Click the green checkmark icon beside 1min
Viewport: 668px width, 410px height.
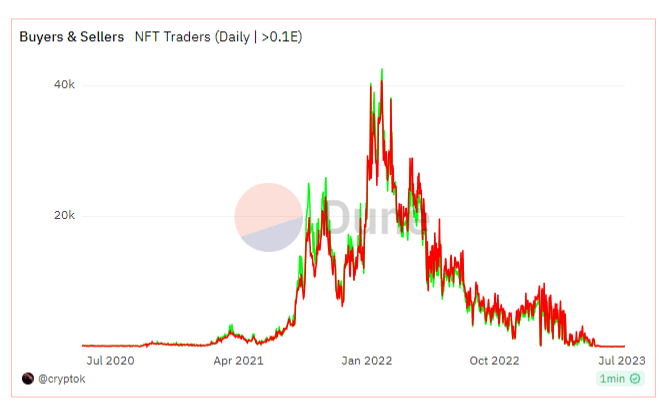635,378
